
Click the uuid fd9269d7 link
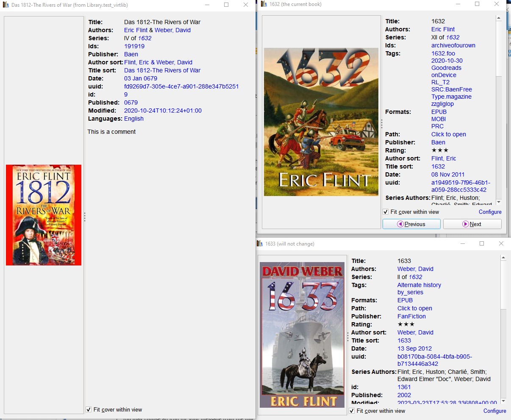[181, 86]
